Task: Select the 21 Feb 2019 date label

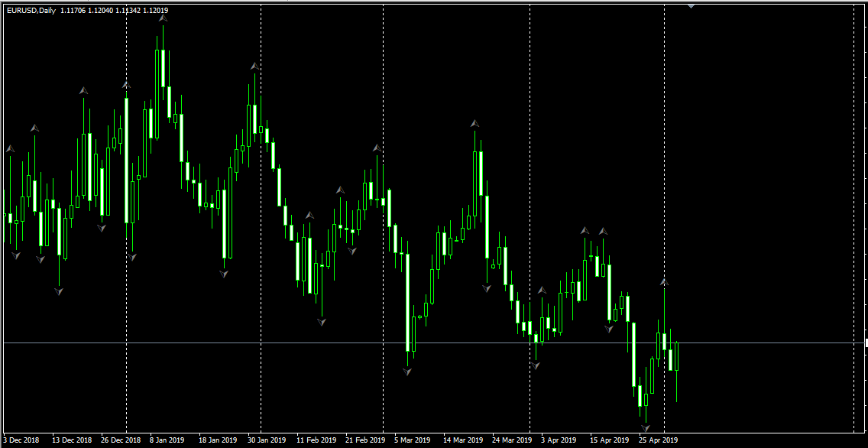Action: click(365, 440)
